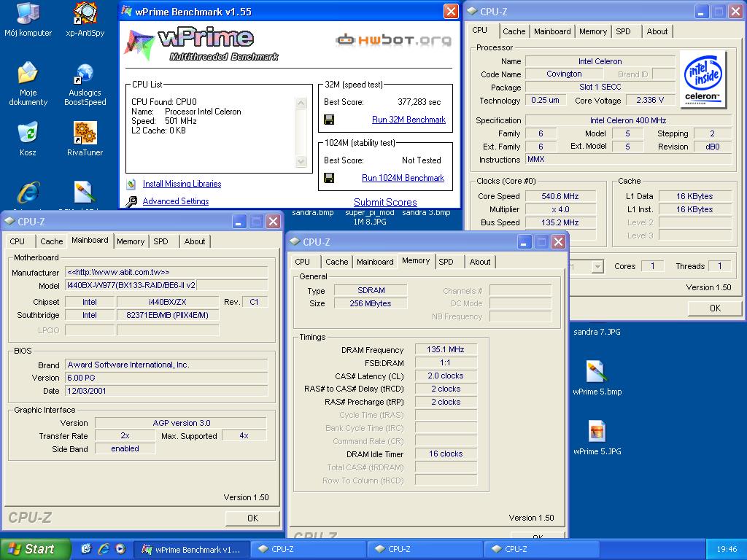Click OK in CPU-Z Mainboard window
Viewport: 747px width, 560px height.
pos(252,518)
